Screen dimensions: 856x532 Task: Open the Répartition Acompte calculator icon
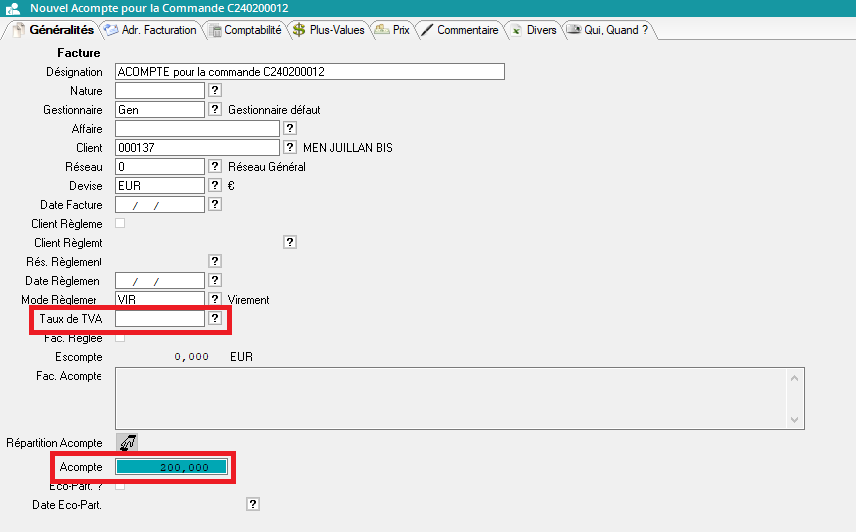tap(126, 442)
